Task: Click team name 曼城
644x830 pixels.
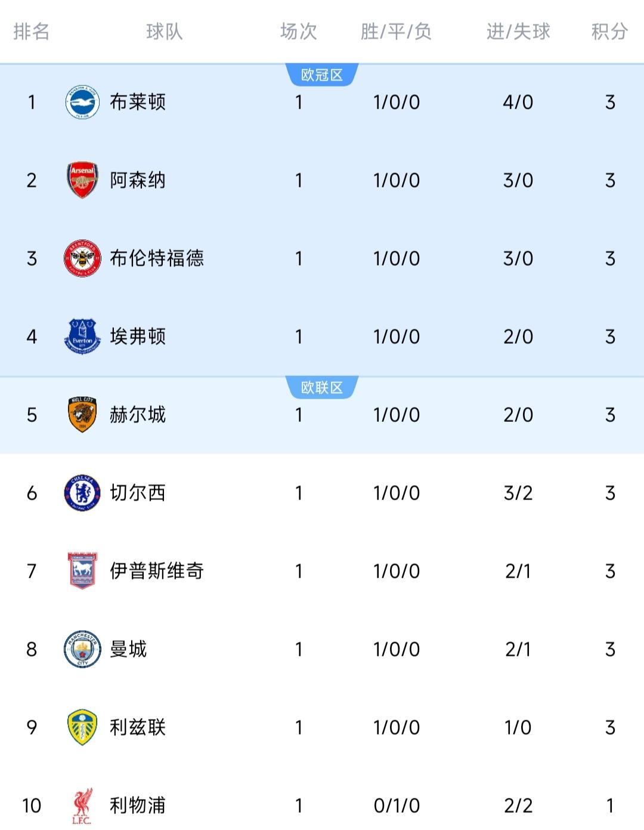Action: [128, 649]
